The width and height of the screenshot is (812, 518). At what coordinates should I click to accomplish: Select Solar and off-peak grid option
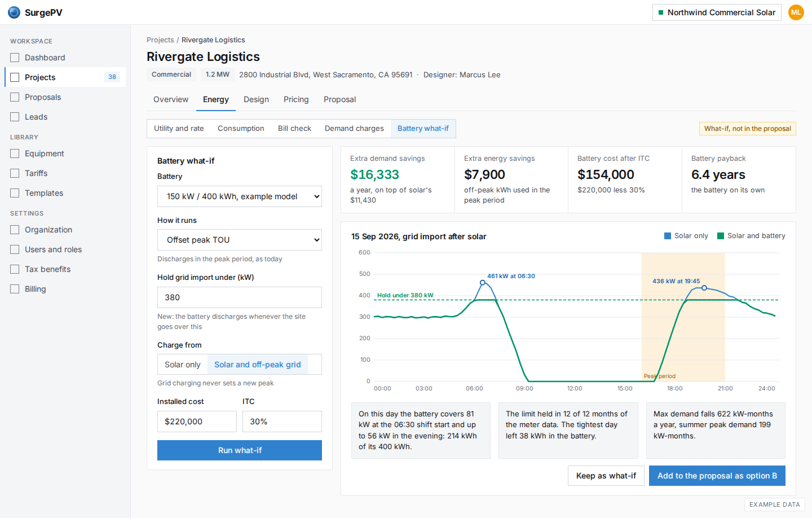point(258,365)
